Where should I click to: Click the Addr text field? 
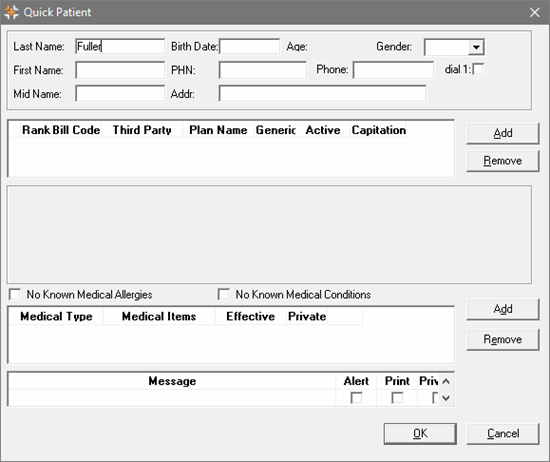pos(323,94)
